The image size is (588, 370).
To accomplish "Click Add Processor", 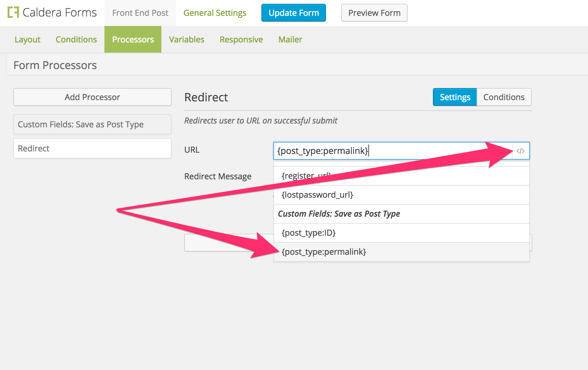I will tap(92, 97).
